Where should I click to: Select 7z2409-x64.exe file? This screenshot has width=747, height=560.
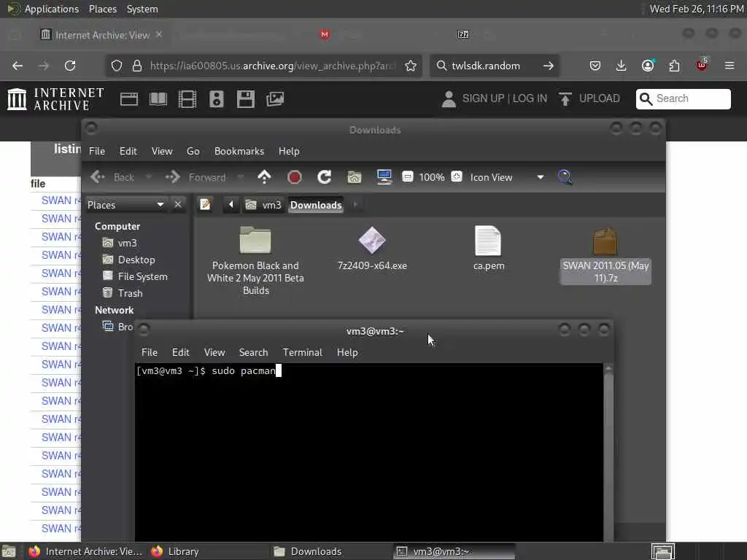point(372,249)
